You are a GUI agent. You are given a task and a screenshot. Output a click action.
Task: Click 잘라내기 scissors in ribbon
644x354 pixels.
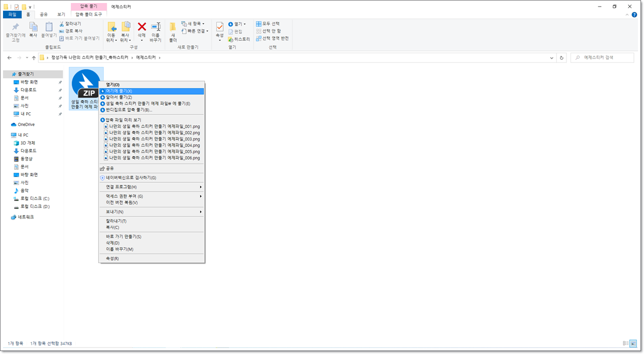[x=70, y=24]
